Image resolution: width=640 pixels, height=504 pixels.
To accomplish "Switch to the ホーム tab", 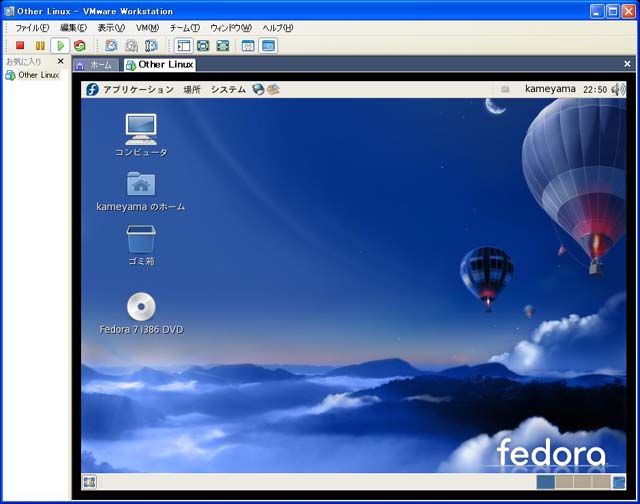I will (96, 65).
